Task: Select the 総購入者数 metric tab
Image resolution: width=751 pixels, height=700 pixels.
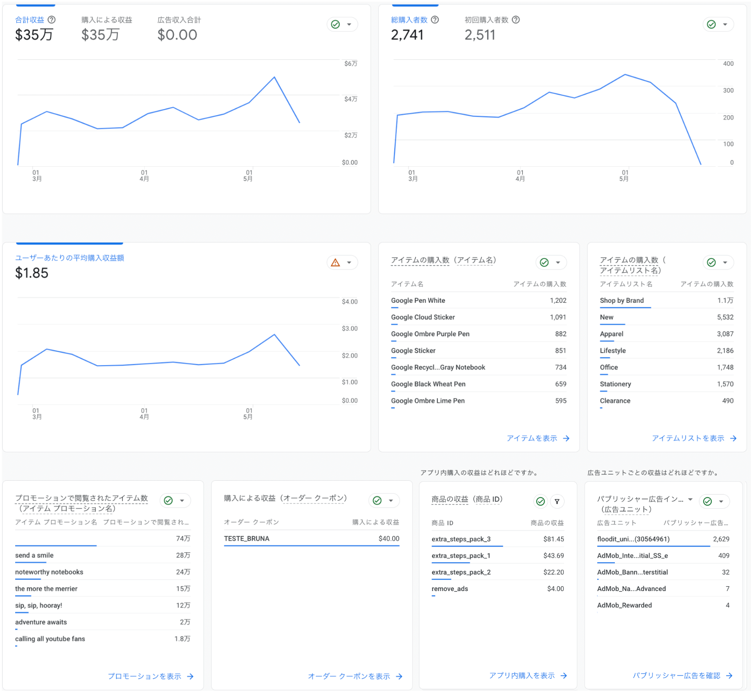Action: [415, 28]
